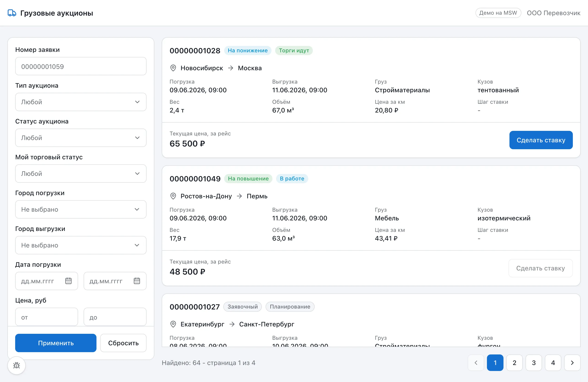Open calendar for loading date start

click(68, 281)
